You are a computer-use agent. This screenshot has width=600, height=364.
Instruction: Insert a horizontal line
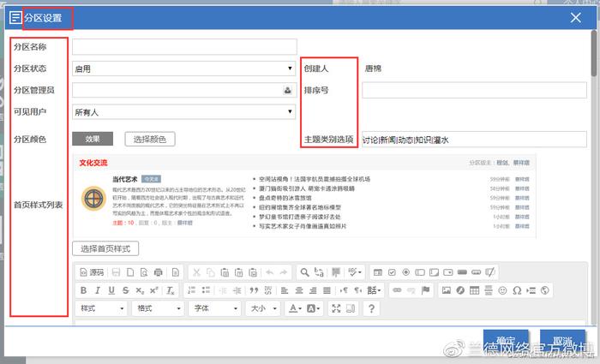coord(489,290)
